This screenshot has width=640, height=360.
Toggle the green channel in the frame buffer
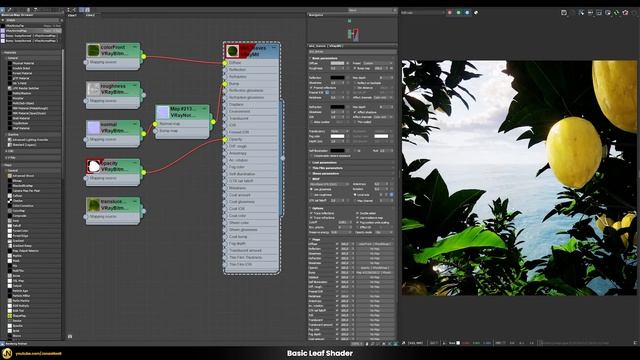pos(458,13)
